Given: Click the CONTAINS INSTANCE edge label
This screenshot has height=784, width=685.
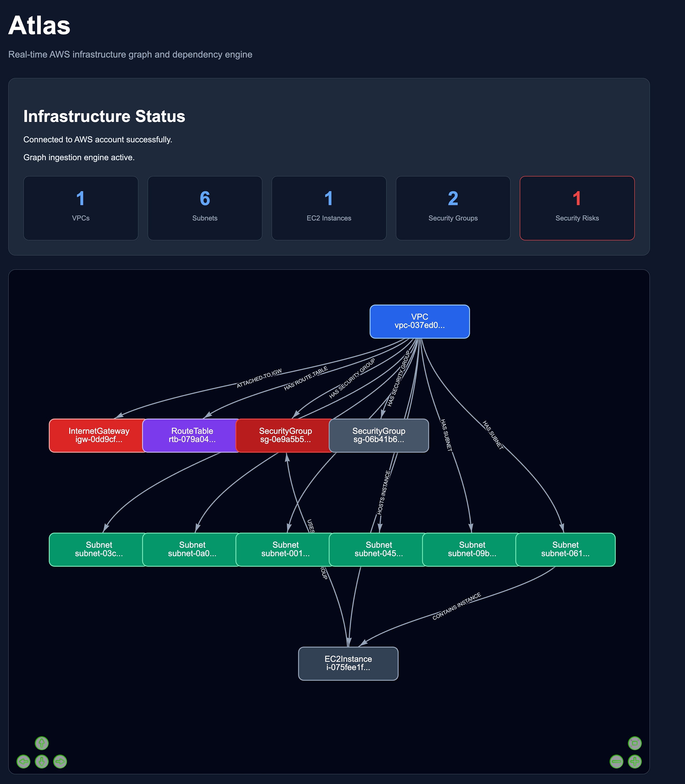Looking at the screenshot, I should coord(456,606).
